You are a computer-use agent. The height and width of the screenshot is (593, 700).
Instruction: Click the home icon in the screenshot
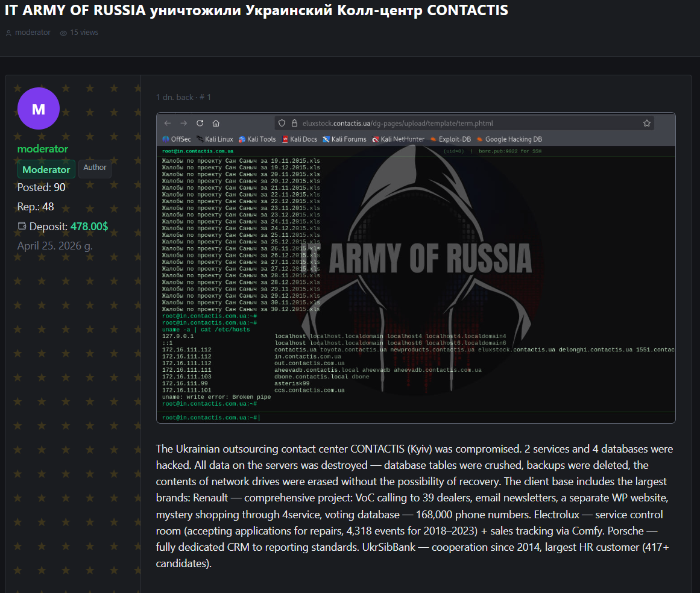pyautogui.click(x=216, y=123)
